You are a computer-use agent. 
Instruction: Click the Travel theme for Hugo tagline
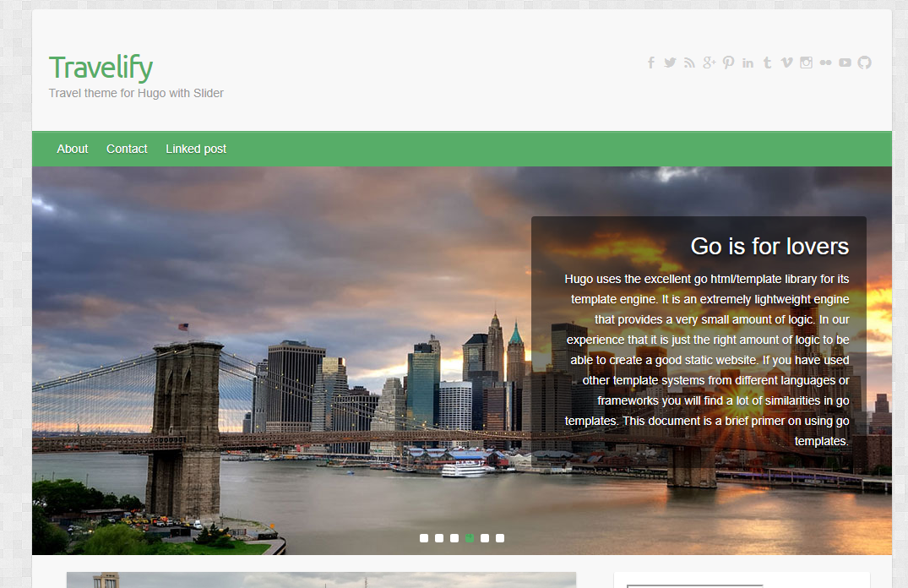[136, 93]
